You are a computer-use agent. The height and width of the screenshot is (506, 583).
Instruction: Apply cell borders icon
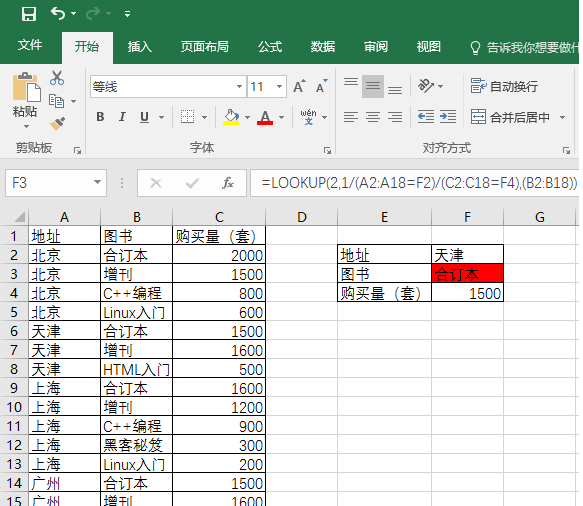pyautogui.click(x=187, y=117)
